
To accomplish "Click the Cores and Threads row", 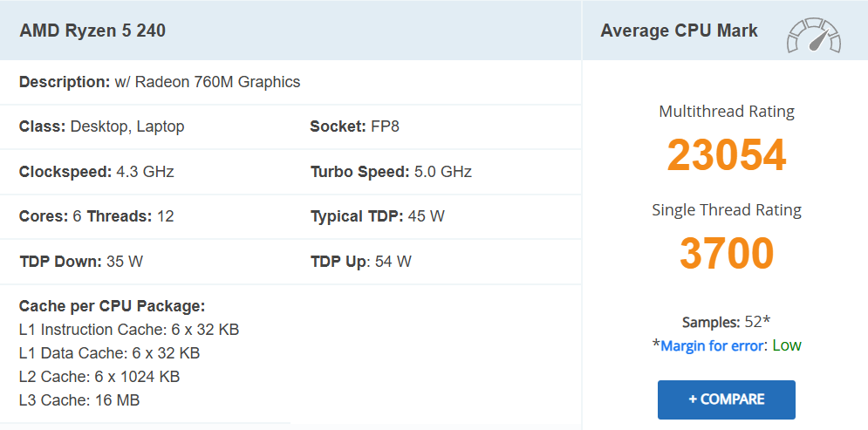I will pyautogui.click(x=96, y=216).
